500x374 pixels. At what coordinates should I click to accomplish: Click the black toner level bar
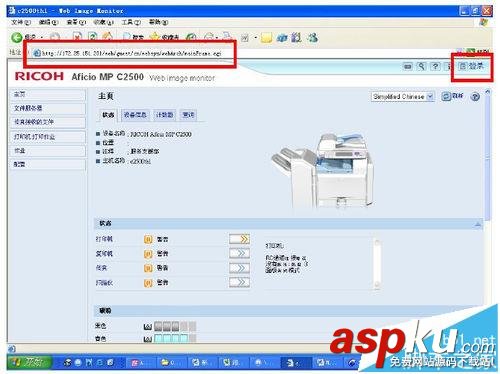175,326
